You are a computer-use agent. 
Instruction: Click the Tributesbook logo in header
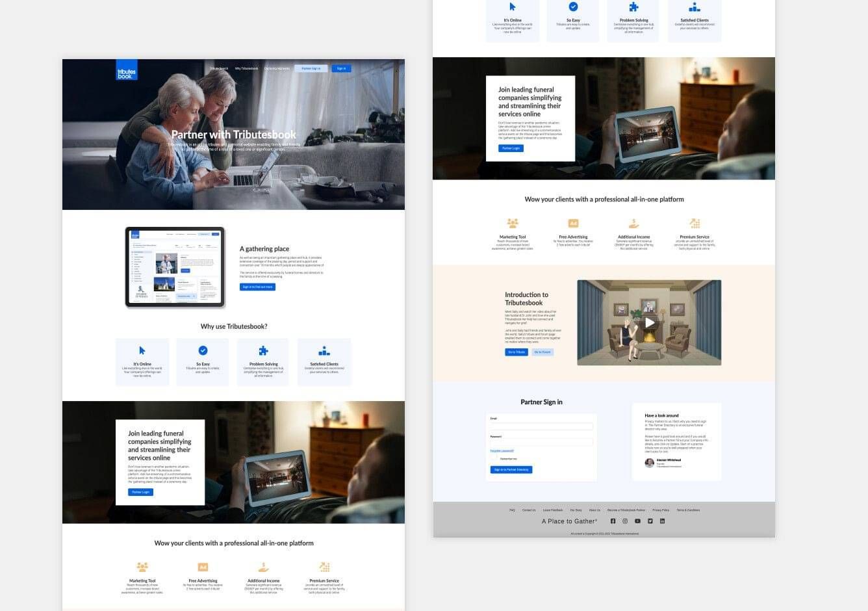tap(127, 70)
